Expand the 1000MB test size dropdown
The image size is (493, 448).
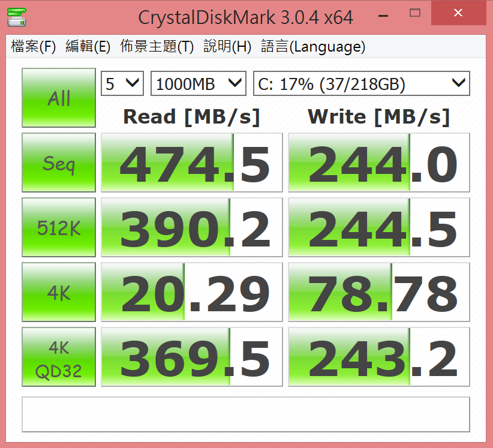coord(198,83)
